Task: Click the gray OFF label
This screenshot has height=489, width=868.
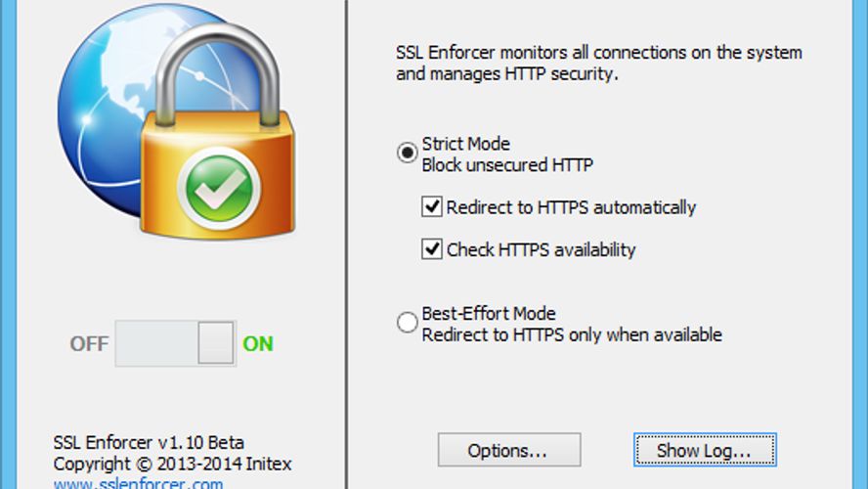Action: click(x=89, y=343)
